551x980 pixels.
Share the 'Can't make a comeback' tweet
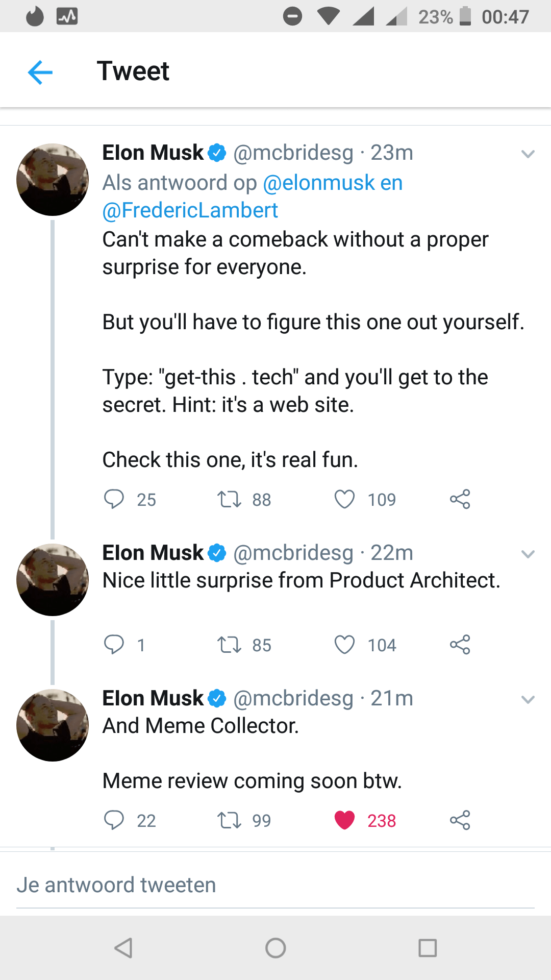(x=460, y=499)
